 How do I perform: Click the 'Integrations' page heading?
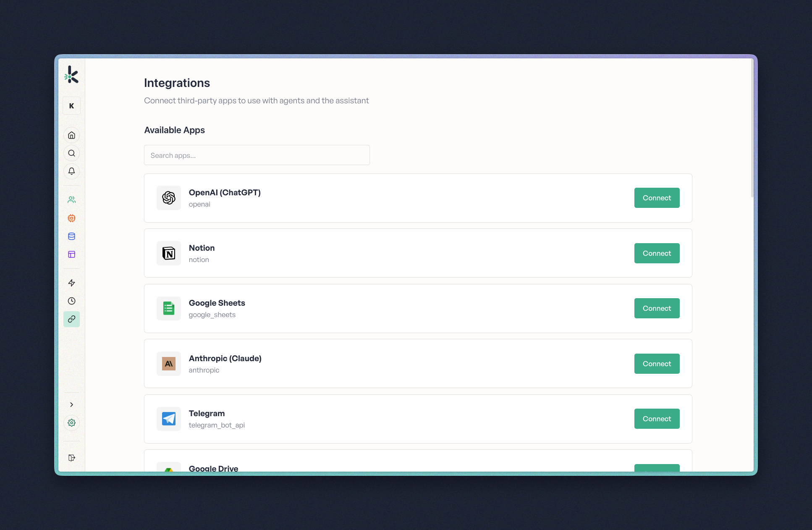(177, 83)
